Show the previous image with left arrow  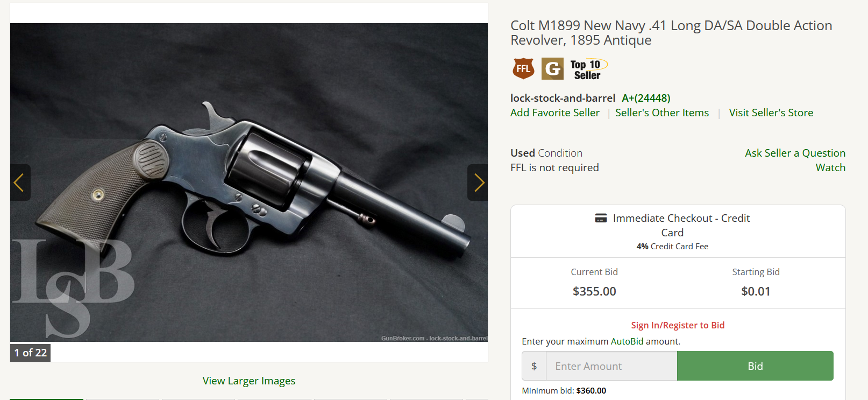[x=20, y=183]
